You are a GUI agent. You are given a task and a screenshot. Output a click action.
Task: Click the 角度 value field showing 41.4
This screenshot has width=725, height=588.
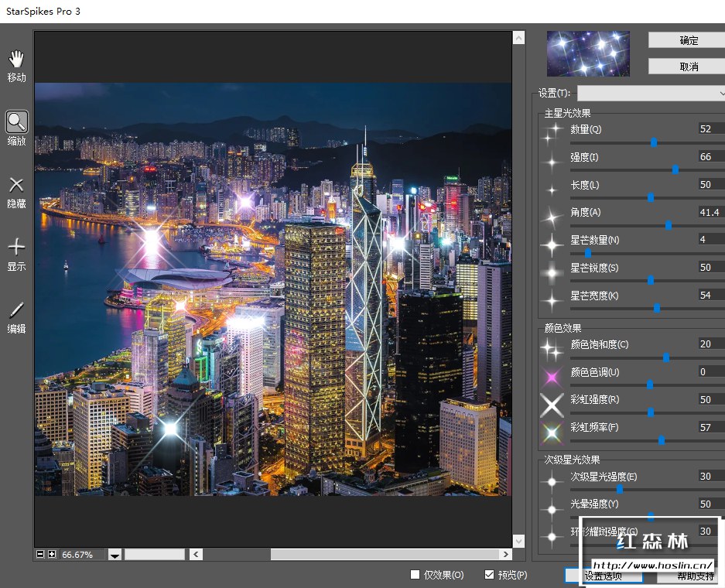711,212
